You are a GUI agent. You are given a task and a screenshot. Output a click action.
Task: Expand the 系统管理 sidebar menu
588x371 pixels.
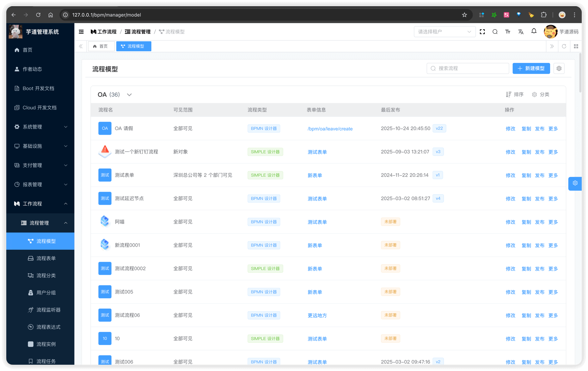pos(40,127)
